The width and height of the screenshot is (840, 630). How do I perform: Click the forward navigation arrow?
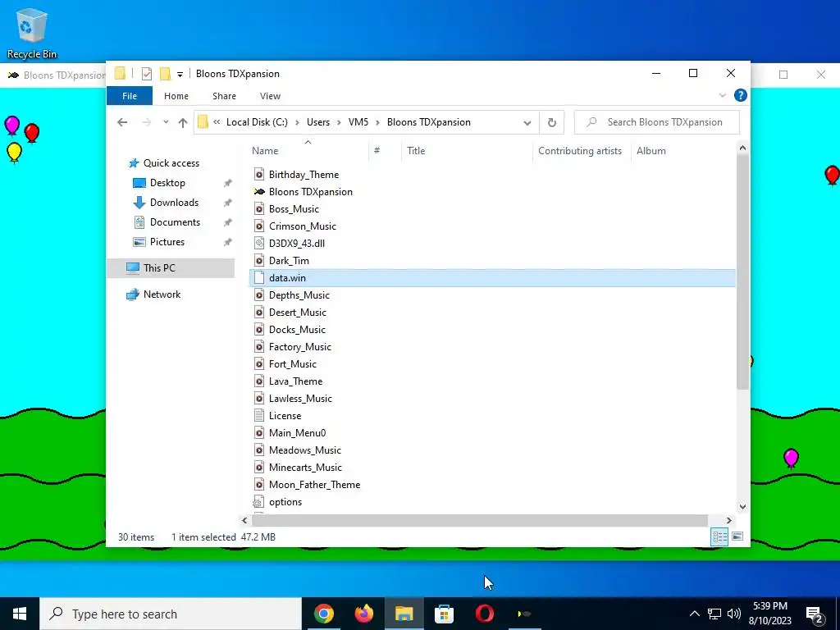tap(146, 122)
